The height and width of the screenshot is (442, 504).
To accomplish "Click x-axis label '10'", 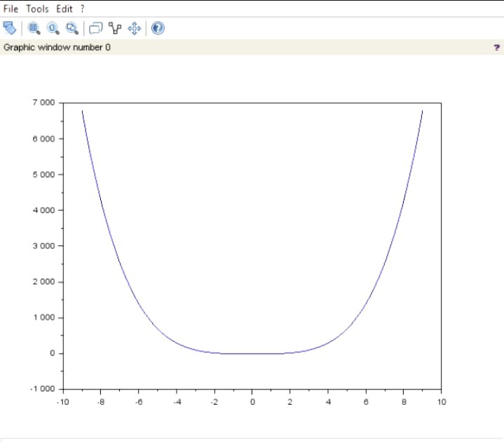I will point(442,402).
